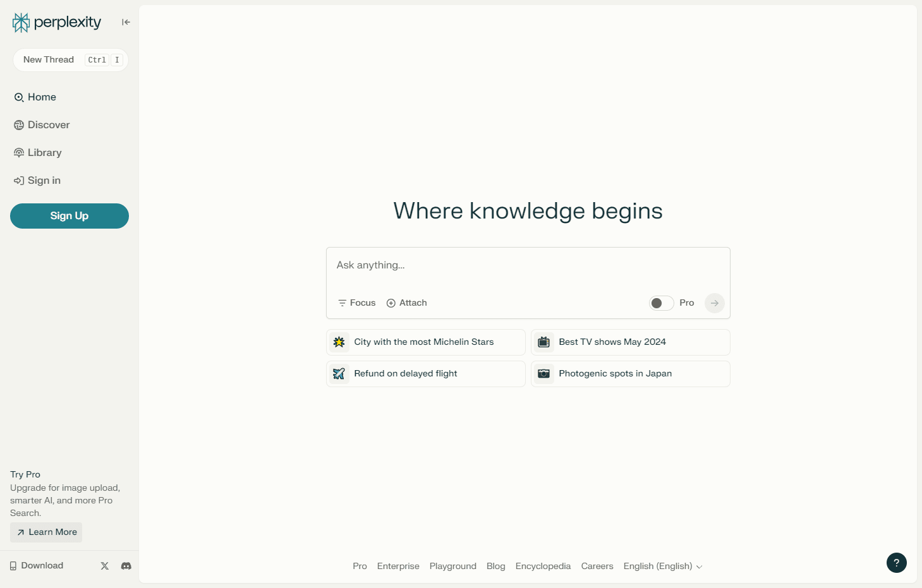This screenshot has height=588, width=922.
Task: Click the Learn More arrow icon
Action: click(x=21, y=532)
